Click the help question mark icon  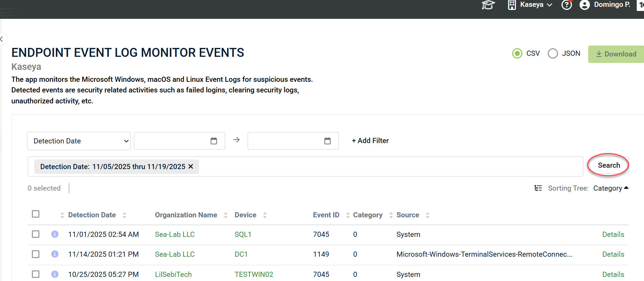567,5
